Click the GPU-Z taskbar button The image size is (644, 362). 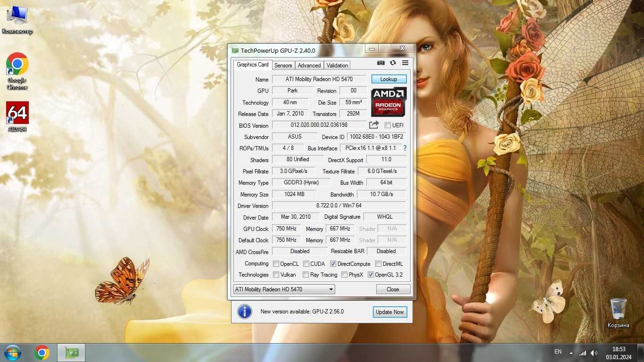click(71, 353)
